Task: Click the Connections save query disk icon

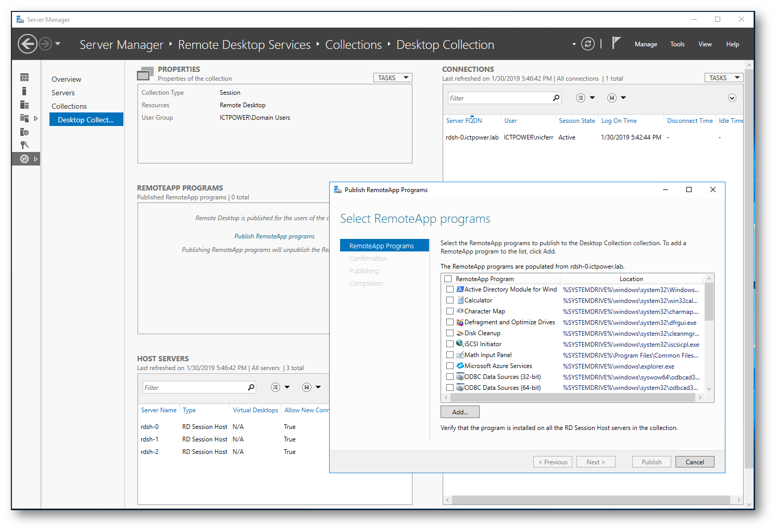Action: click(612, 98)
